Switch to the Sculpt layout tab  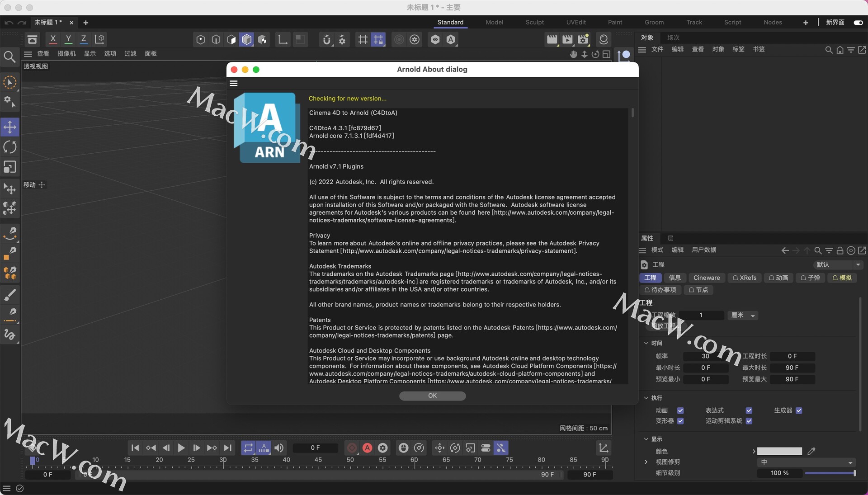534,22
